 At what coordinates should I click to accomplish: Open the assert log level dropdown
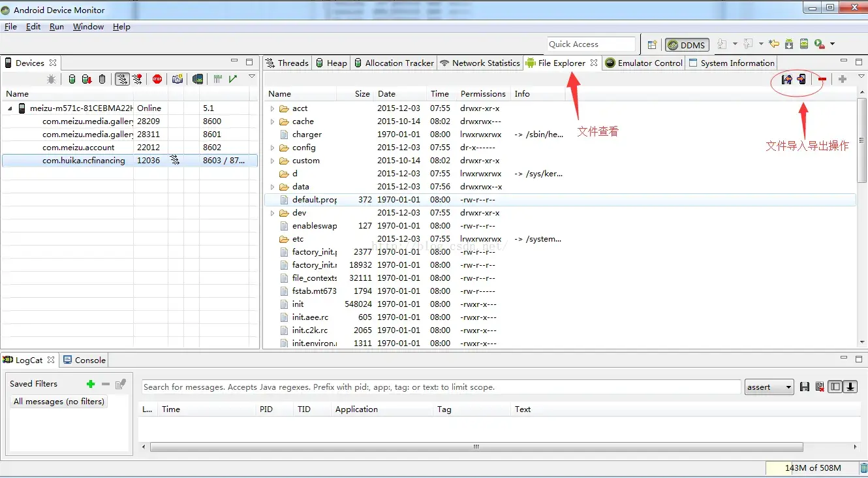click(x=788, y=387)
